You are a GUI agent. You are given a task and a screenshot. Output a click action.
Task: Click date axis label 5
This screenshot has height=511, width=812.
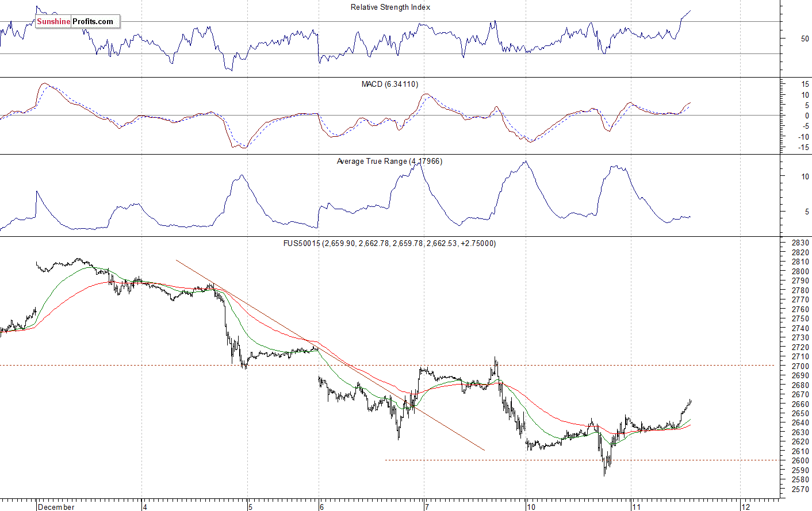click(250, 507)
